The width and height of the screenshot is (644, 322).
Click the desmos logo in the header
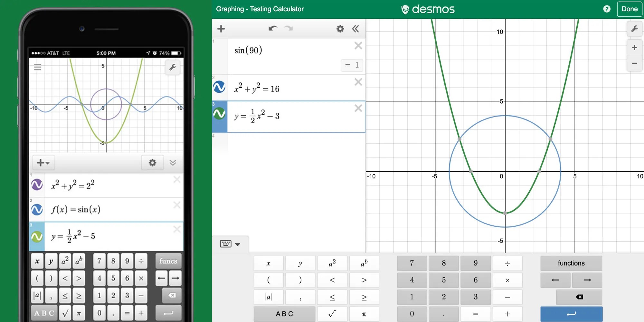point(428,9)
